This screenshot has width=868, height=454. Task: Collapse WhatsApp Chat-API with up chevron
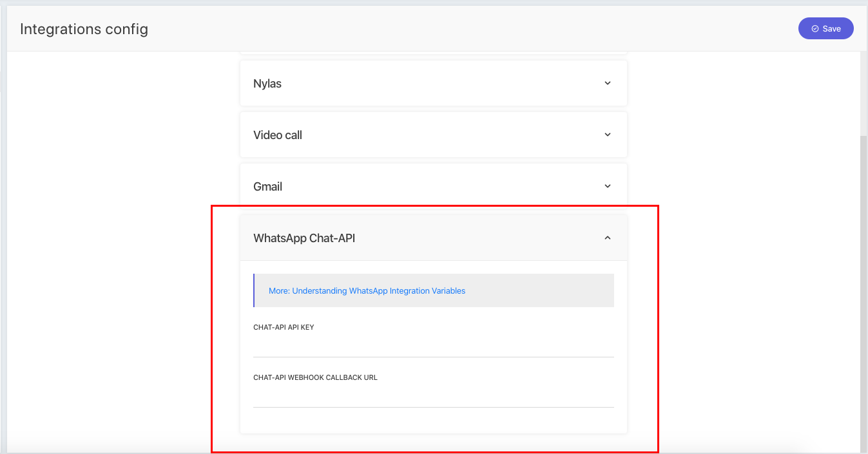tap(607, 238)
